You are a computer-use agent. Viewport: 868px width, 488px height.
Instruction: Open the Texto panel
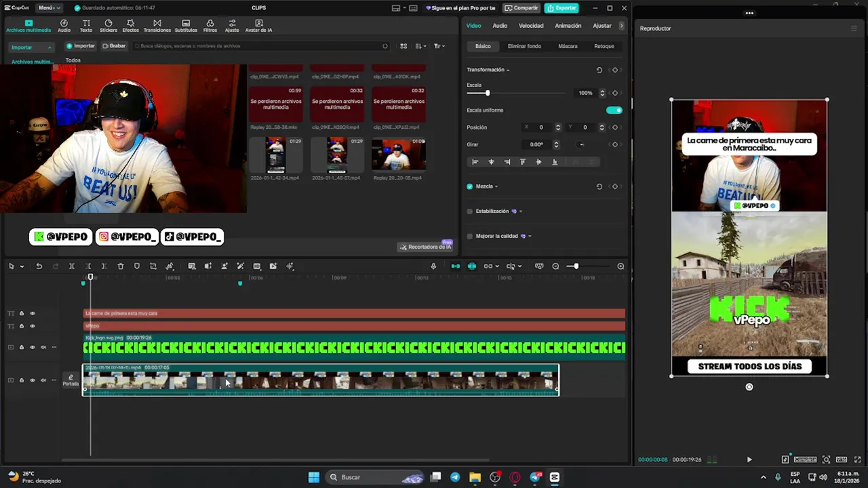point(86,26)
